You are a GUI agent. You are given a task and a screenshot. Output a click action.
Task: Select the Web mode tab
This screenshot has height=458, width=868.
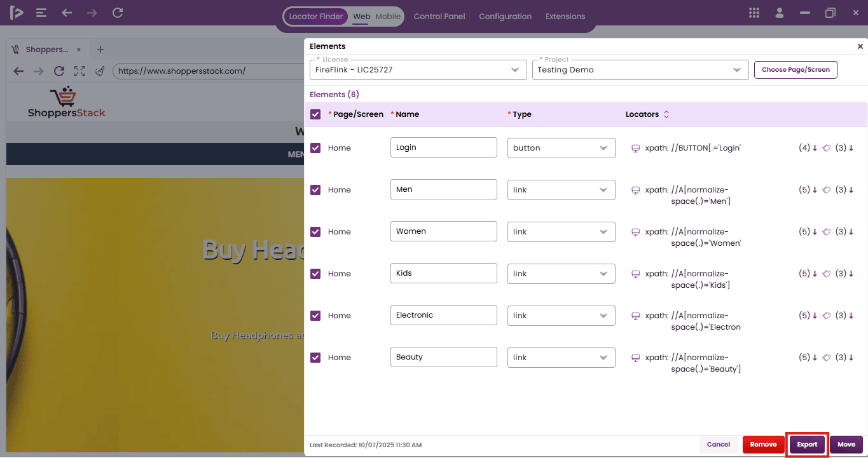(x=361, y=17)
